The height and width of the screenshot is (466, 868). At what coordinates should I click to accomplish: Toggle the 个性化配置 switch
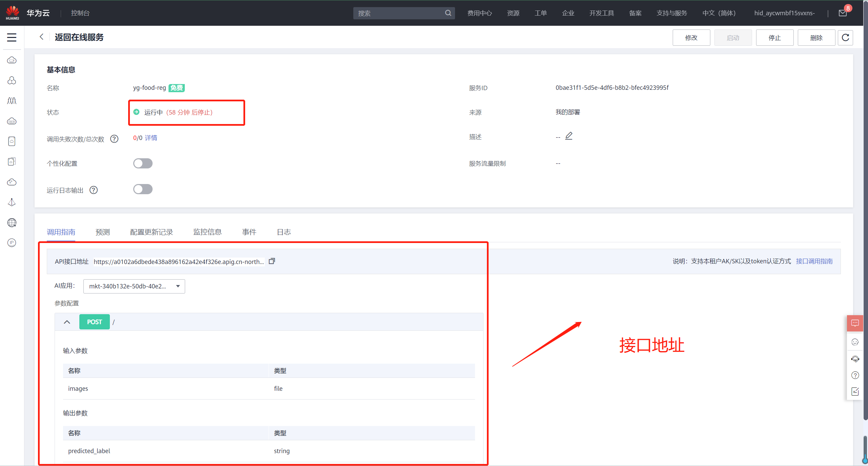143,163
